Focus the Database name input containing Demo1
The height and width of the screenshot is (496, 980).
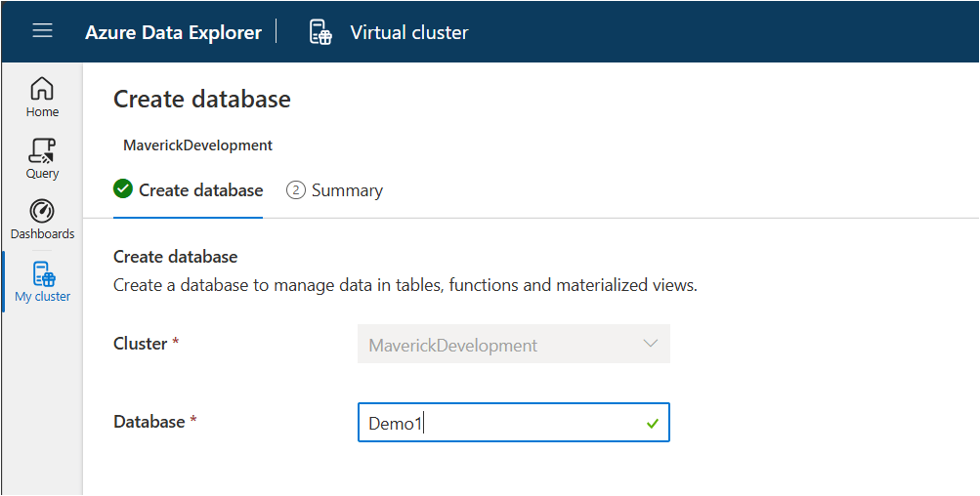pos(498,424)
